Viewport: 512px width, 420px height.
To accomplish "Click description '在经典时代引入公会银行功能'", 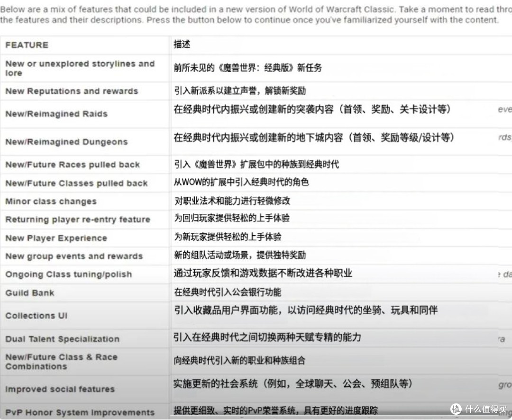I will [x=228, y=292].
